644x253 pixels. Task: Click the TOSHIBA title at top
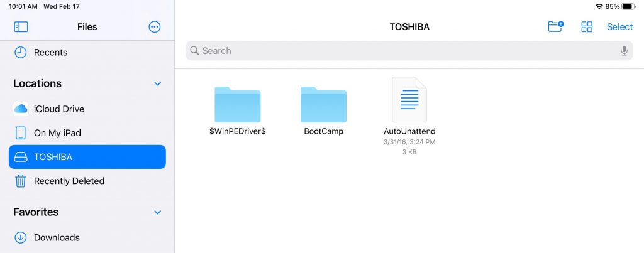pos(409,27)
